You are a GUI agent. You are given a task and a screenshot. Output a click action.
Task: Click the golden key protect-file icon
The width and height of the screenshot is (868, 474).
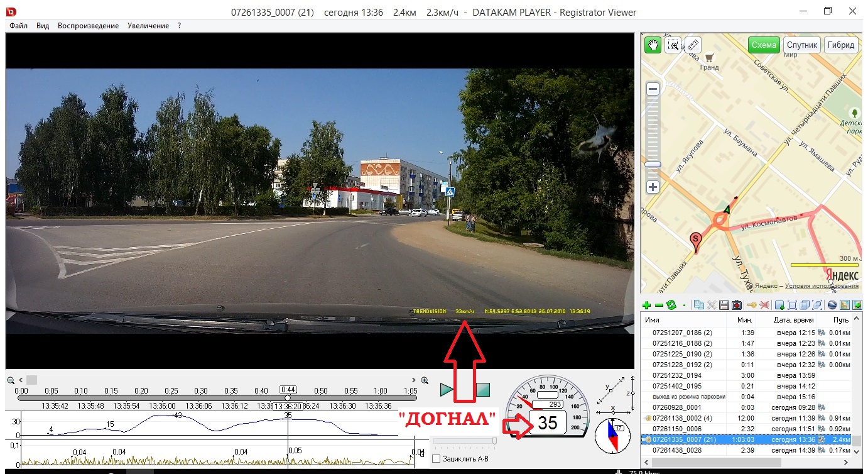(751, 306)
